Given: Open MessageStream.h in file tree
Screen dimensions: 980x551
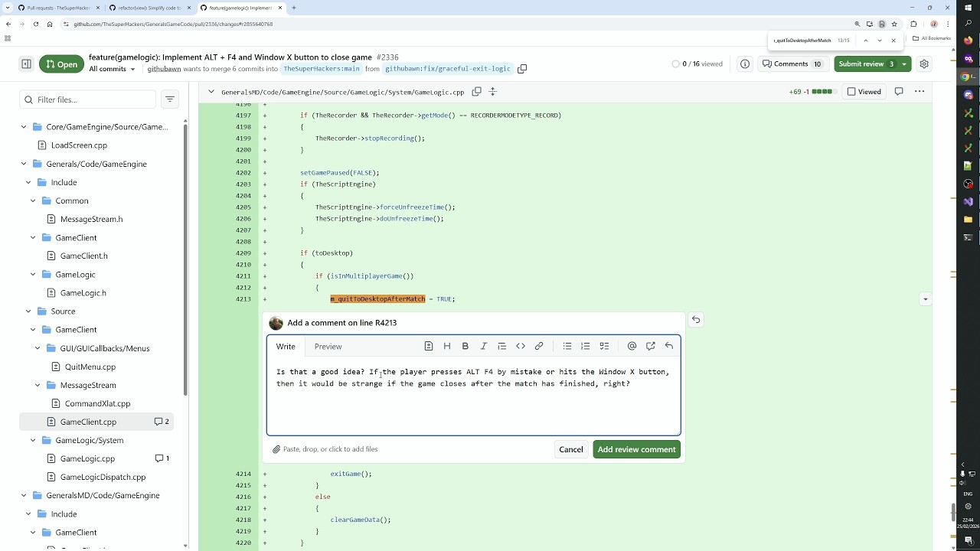Looking at the screenshot, I should 91,219.
